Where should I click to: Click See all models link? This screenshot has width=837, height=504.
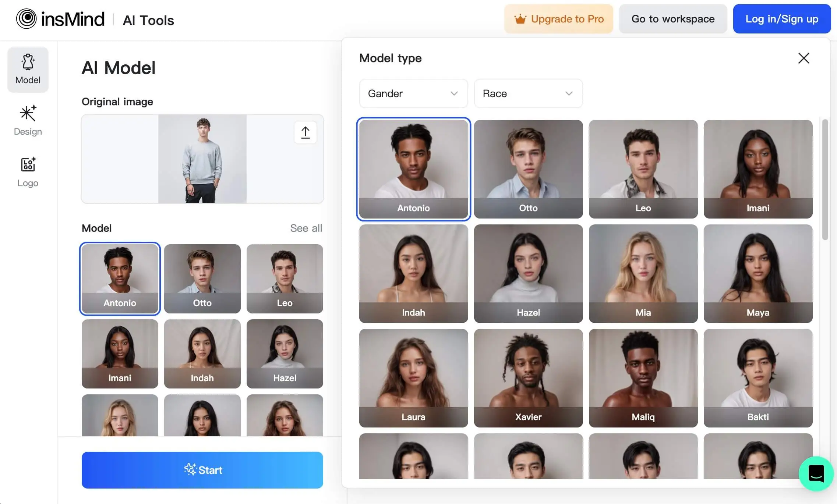pyautogui.click(x=305, y=228)
